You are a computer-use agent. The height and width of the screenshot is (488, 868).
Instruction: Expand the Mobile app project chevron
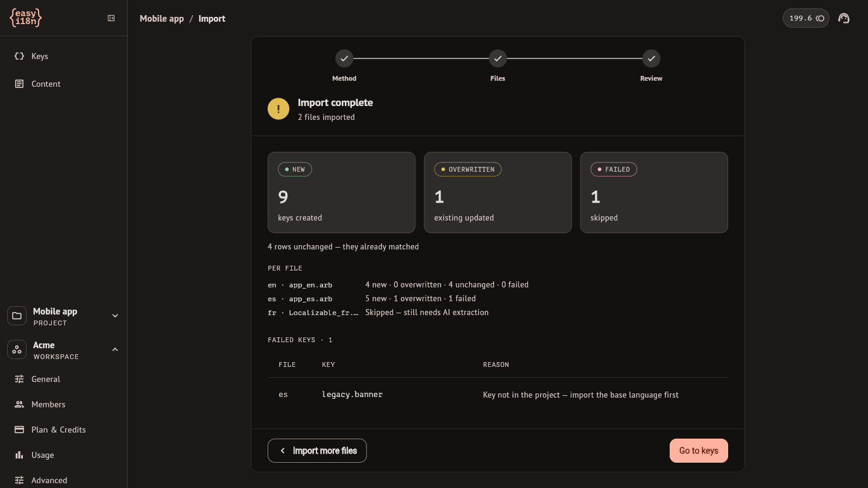pyautogui.click(x=115, y=316)
